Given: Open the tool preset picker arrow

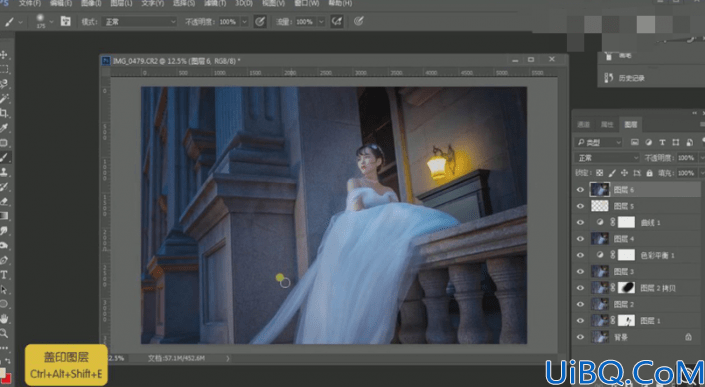Looking at the screenshot, I should tap(20, 22).
